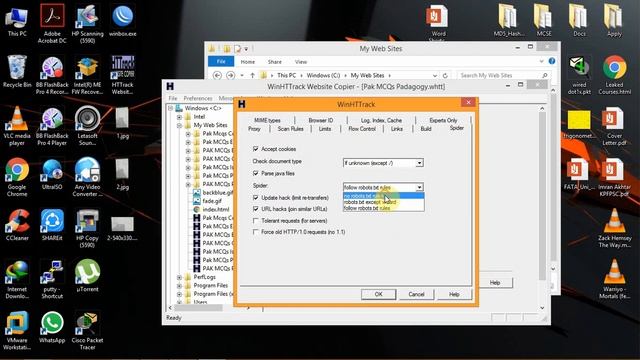Open the Log, Index, Cache tab

coord(381,120)
